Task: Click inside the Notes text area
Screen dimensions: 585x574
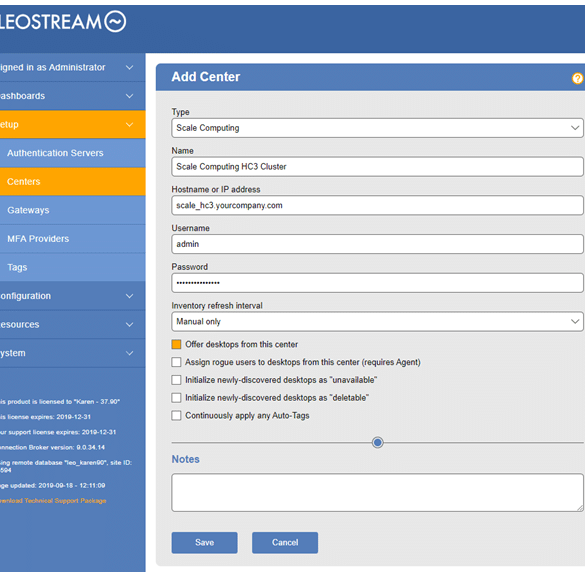Action: point(377,493)
